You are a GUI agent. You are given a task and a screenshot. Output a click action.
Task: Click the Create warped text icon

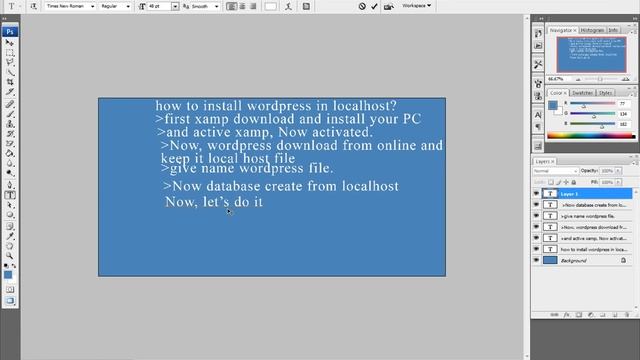point(288,6)
